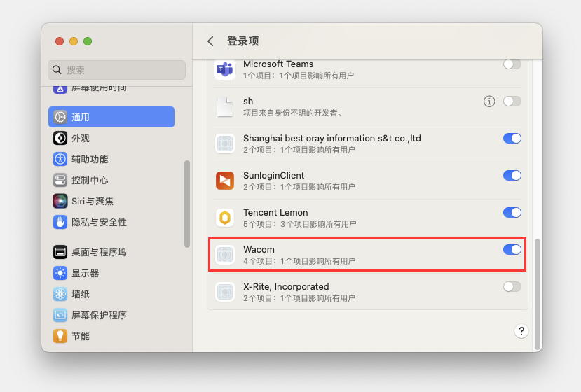Viewport: 581px width, 392px height.
Task: Disable the Wacom login item toggle
Action: [512, 249]
